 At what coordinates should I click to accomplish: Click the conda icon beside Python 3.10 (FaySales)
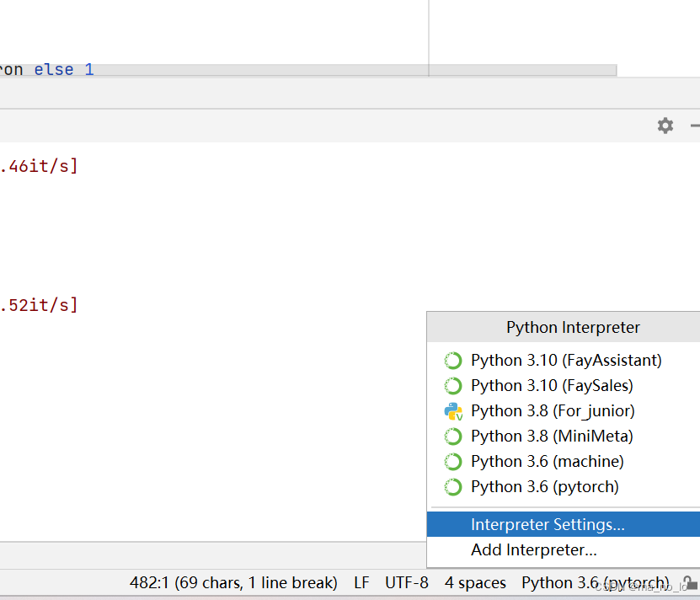[453, 385]
